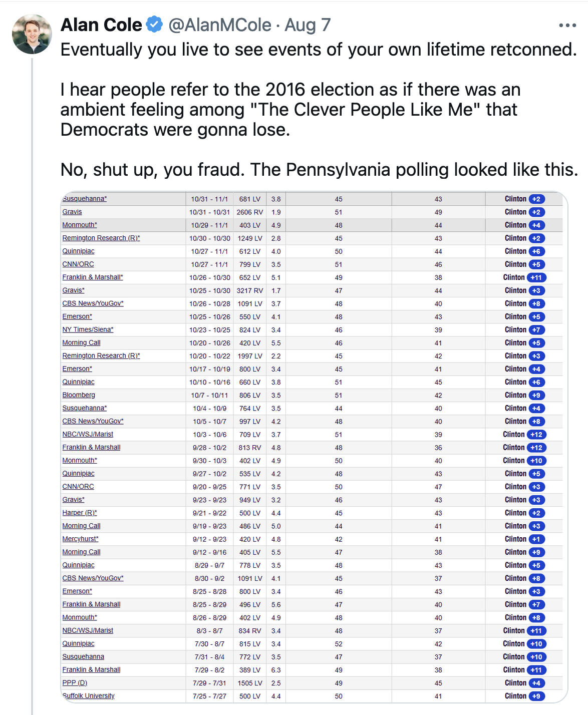This screenshot has height=715, width=588.
Task: Click the Alan Cole display name
Action: 101,25
